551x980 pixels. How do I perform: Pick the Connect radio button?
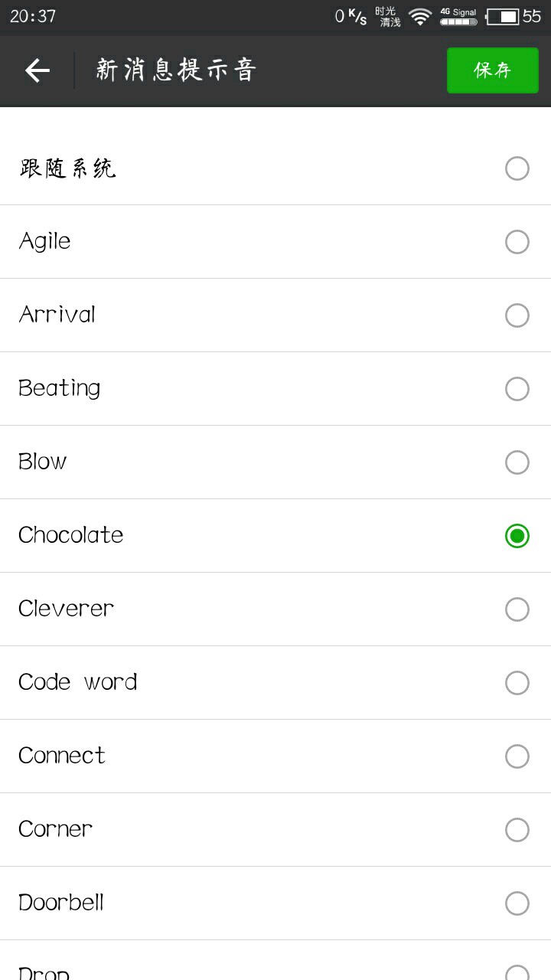point(517,756)
